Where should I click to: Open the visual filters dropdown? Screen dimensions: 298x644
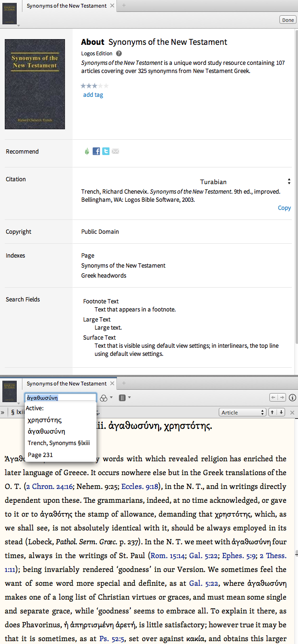pos(106,397)
